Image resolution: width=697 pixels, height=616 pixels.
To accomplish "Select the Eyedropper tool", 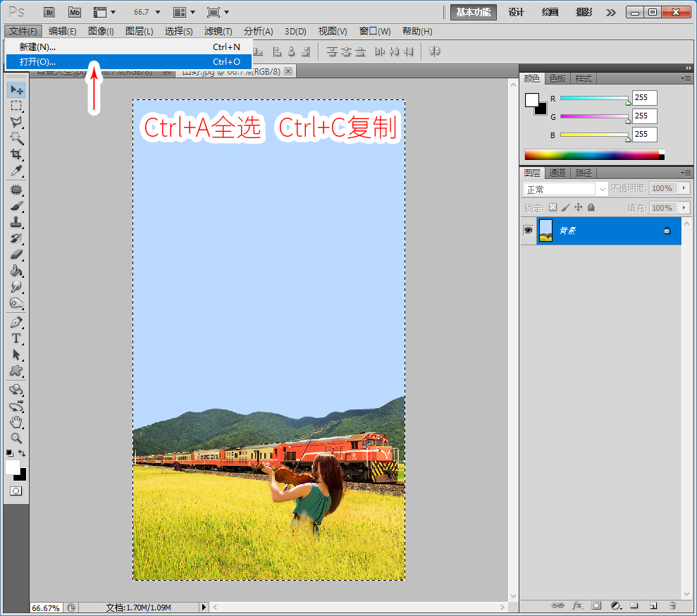I will pyautogui.click(x=16, y=171).
